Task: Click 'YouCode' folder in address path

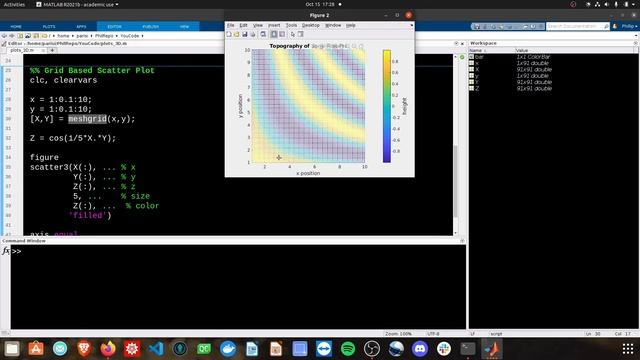Action: 129,36
